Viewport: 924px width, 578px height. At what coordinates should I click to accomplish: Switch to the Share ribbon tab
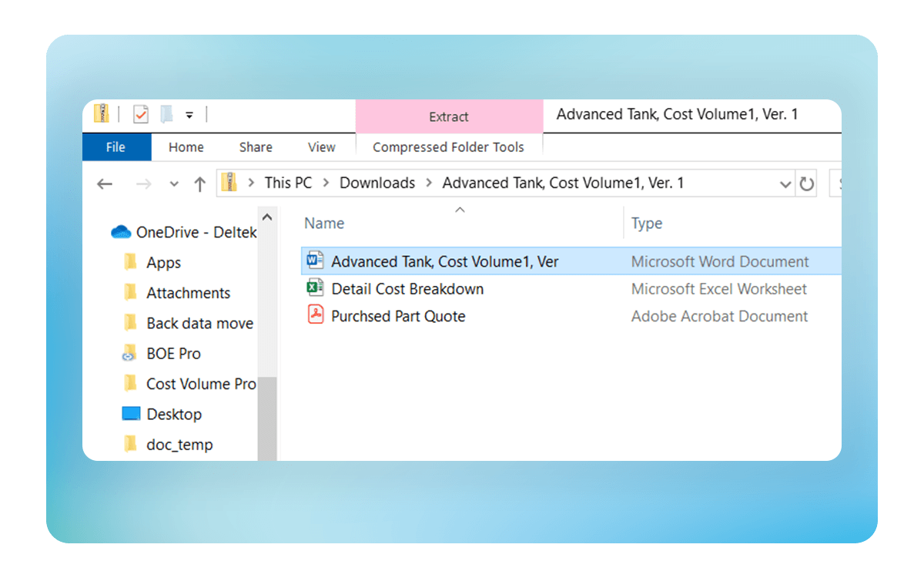coord(256,147)
